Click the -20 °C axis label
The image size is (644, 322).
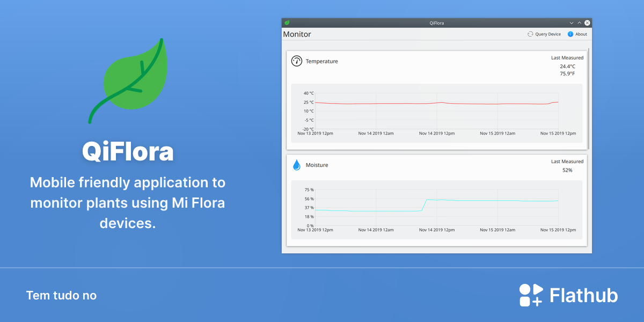coord(308,129)
